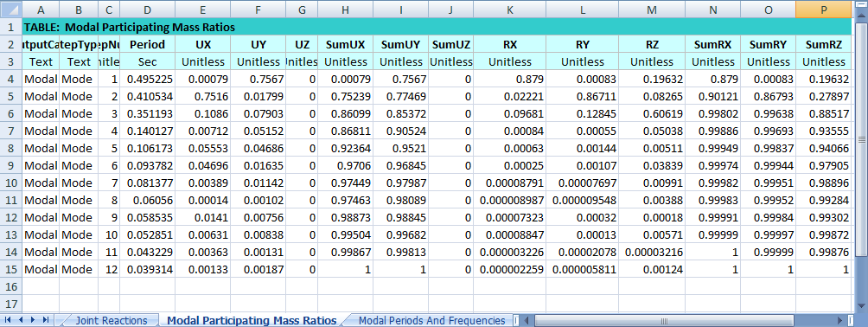Select period value 0.410534
Screen dimensions: 868x327
point(147,96)
